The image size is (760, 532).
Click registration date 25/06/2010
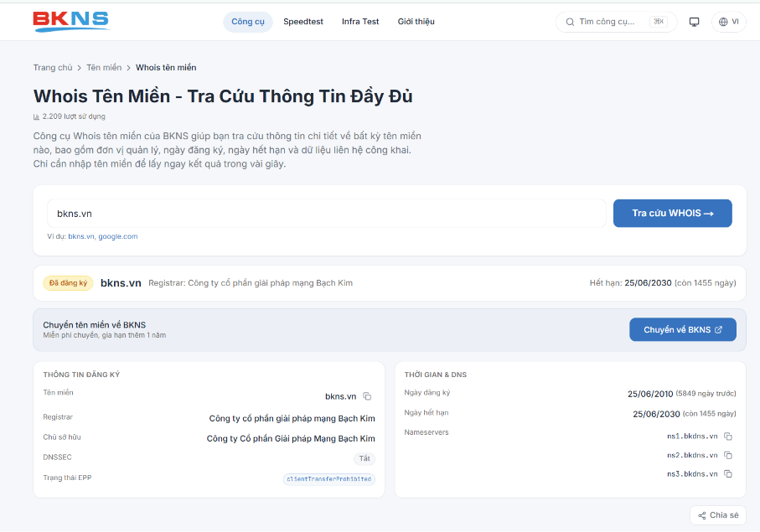650,394
